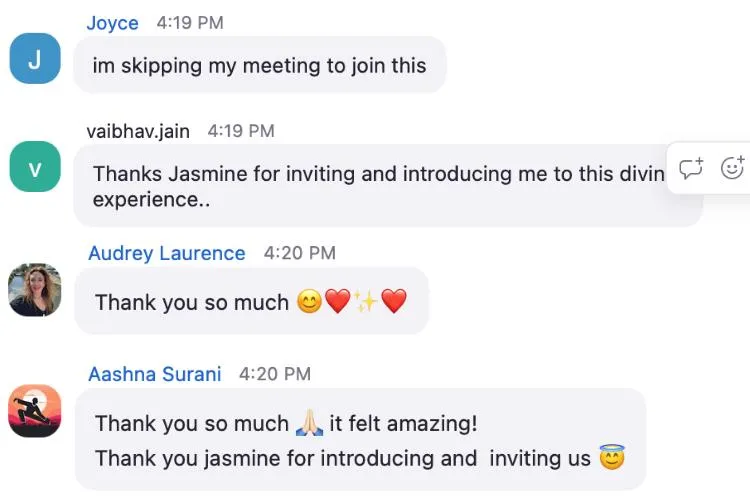Open the Audrey Laurence name link
The image size is (750, 500).
[166, 253]
